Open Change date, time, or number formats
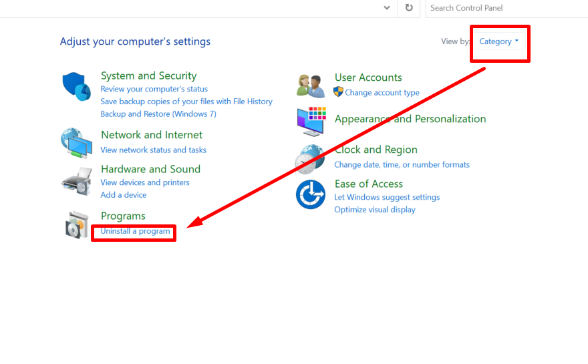Screen dimensions: 588x364 [x=402, y=164]
